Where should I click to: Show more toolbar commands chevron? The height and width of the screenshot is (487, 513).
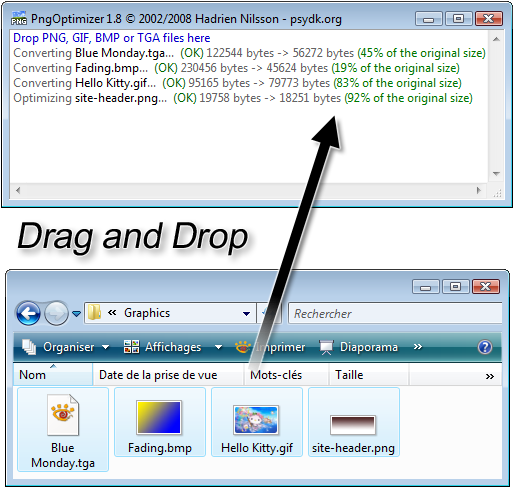pyautogui.click(x=418, y=347)
